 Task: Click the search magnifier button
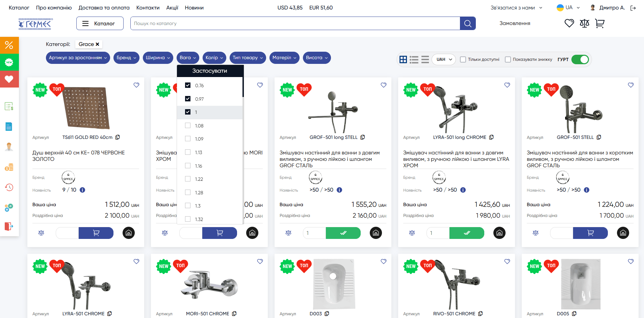468,23
